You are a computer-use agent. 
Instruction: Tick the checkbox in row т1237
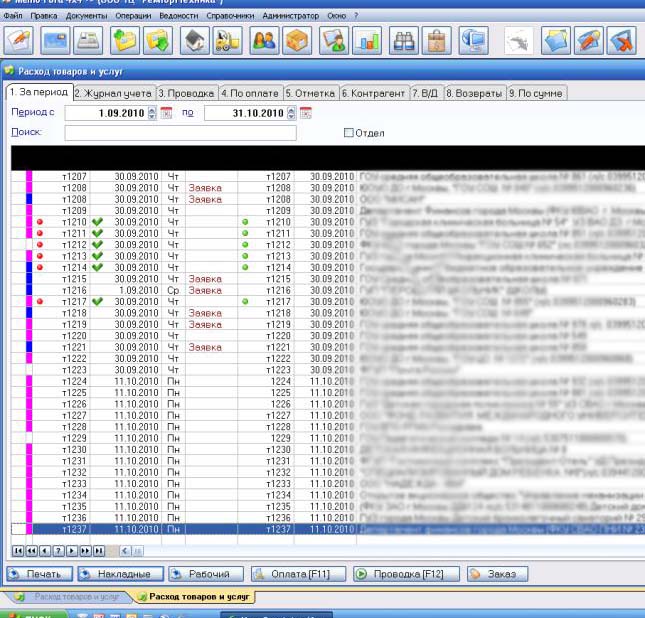pyautogui.click(x=18, y=529)
